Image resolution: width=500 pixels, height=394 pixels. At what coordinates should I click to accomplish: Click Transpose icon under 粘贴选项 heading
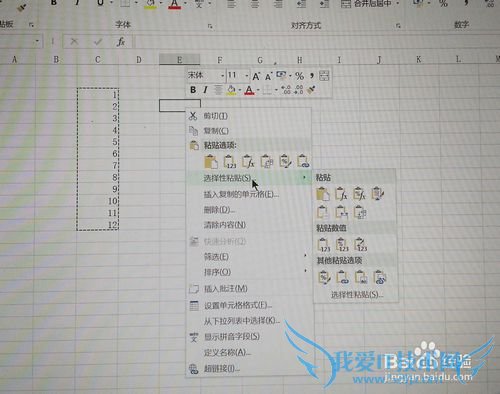(x=267, y=162)
